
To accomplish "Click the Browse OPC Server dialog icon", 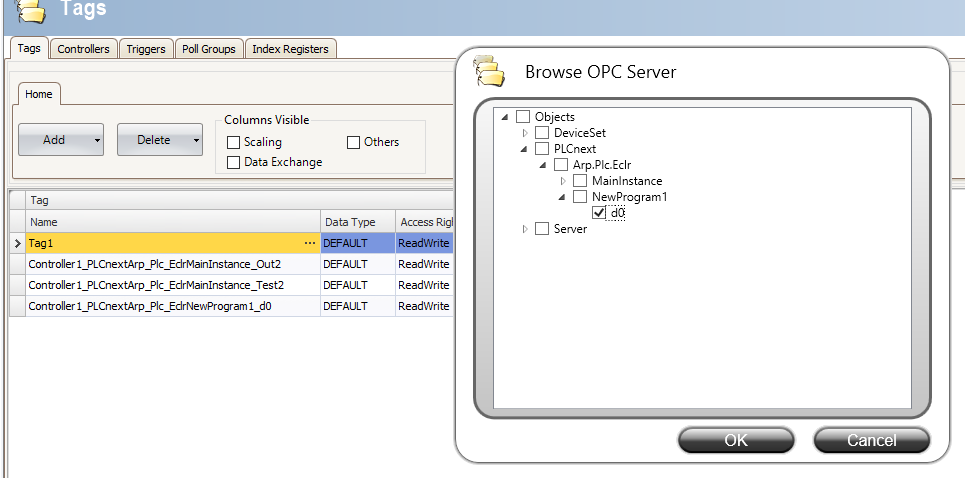I will click(490, 72).
